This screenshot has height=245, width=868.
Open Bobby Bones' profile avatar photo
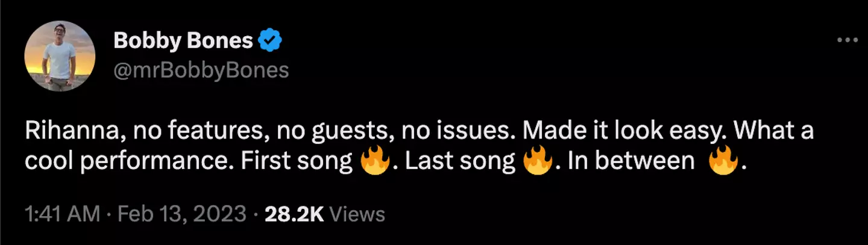(x=60, y=56)
